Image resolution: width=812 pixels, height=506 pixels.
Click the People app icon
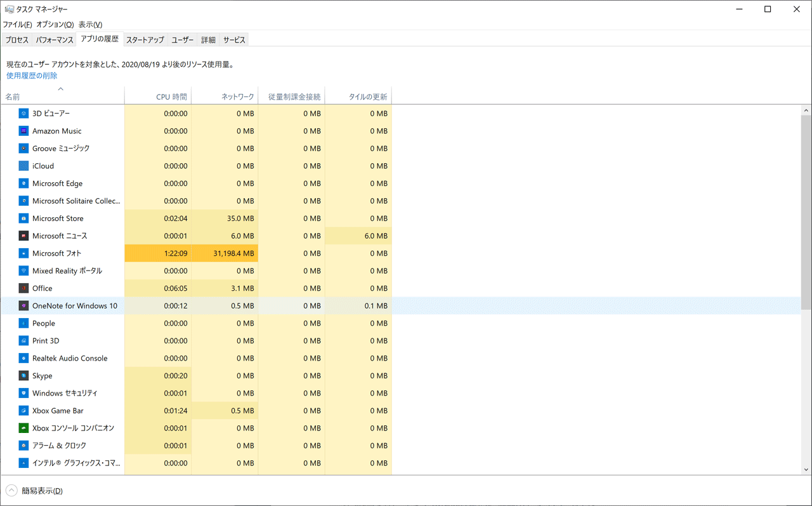(x=23, y=323)
